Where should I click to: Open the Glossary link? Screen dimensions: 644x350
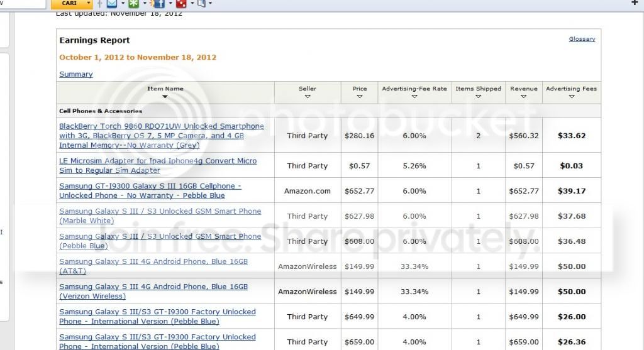tap(582, 39)
